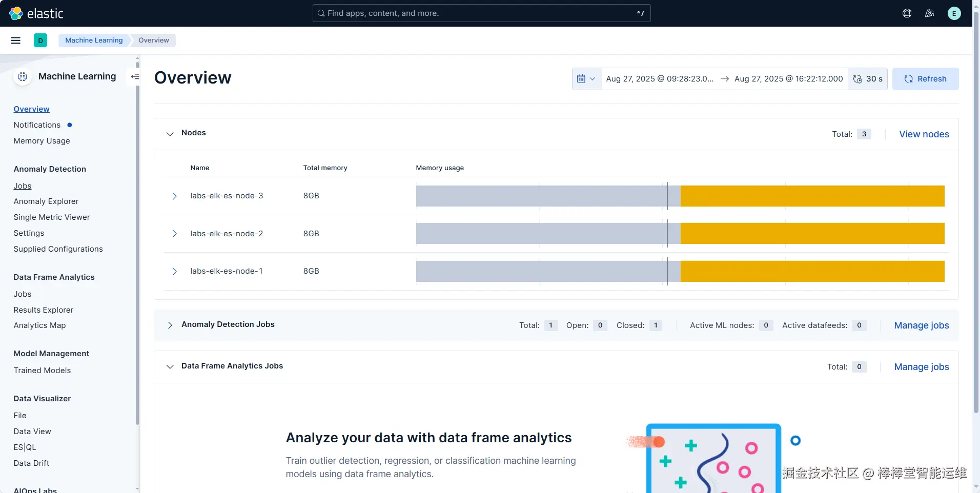This screenshot has width=980, height=493.
Task: Open the hamburger navigation menu
Action: pyautogui.click(x=16, y=40)
